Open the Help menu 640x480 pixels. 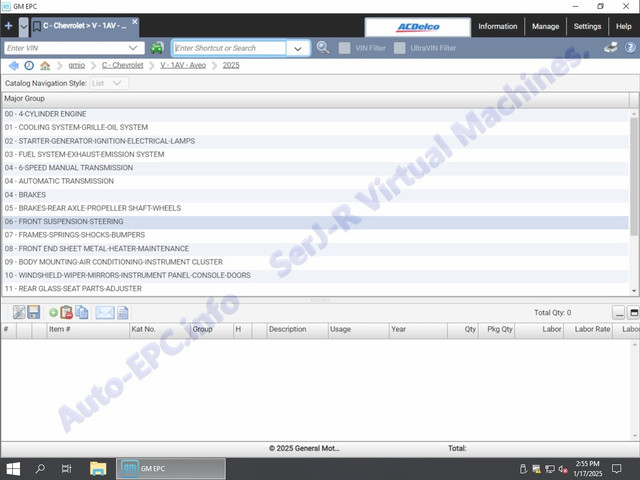pos(623,27)
